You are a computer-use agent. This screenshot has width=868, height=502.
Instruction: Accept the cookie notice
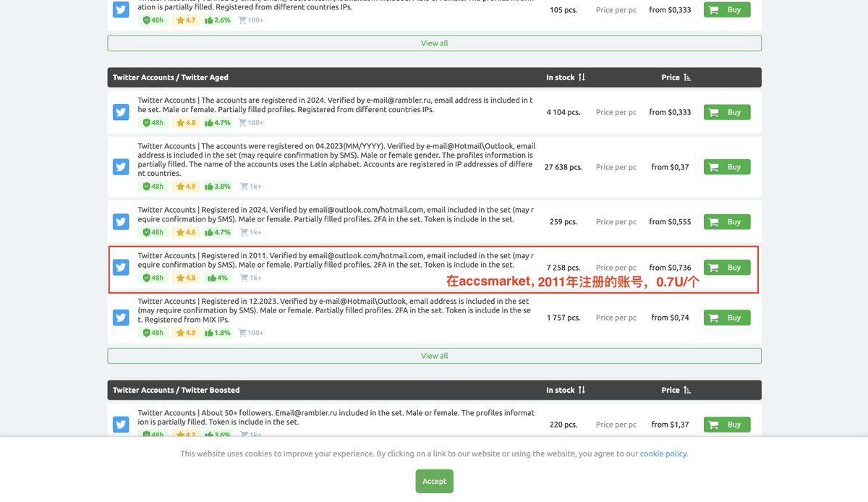click(x=434, y=481)
